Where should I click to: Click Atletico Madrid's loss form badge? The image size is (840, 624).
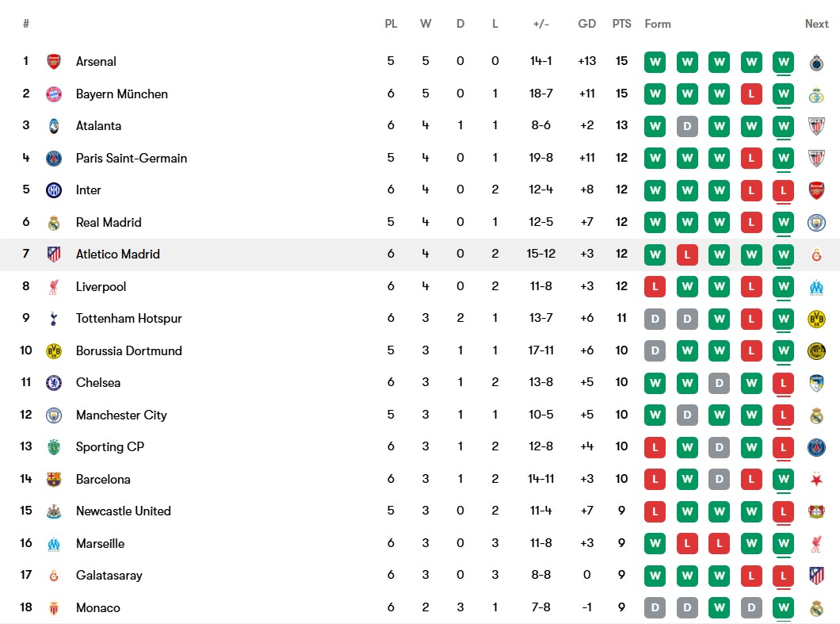(x=687, y=255)
